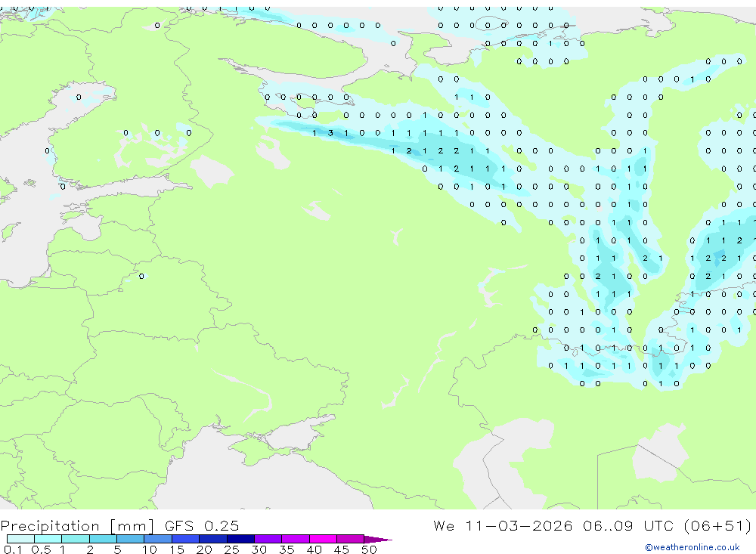The height and width of the screenshot is (554, 756).
Task: Select the 'Precipitation [mm] GFS 0.25' title
Action: coord(119,525)
